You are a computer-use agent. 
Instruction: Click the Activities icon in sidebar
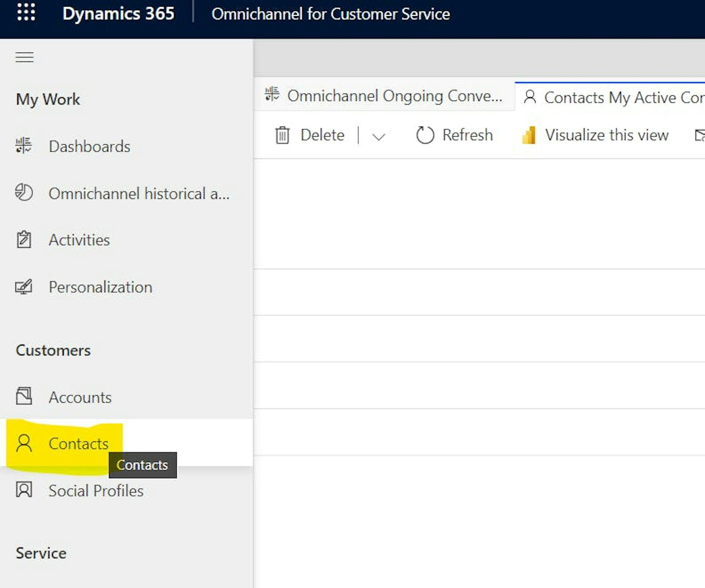click(x=23, y=240)
